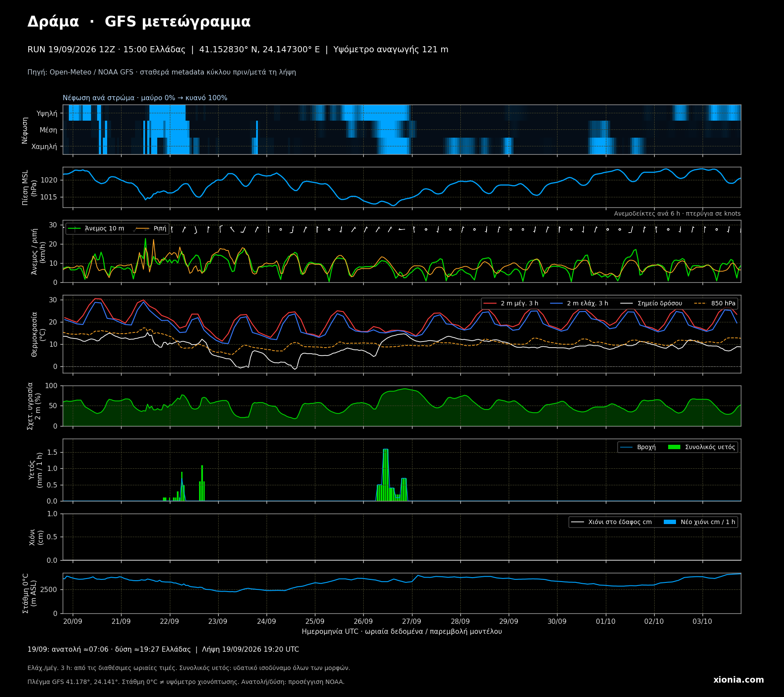This screenshot has width=784, height=697.
Task: Click the Υψηλή cloud layer label
Action: (x=47, y=113)
